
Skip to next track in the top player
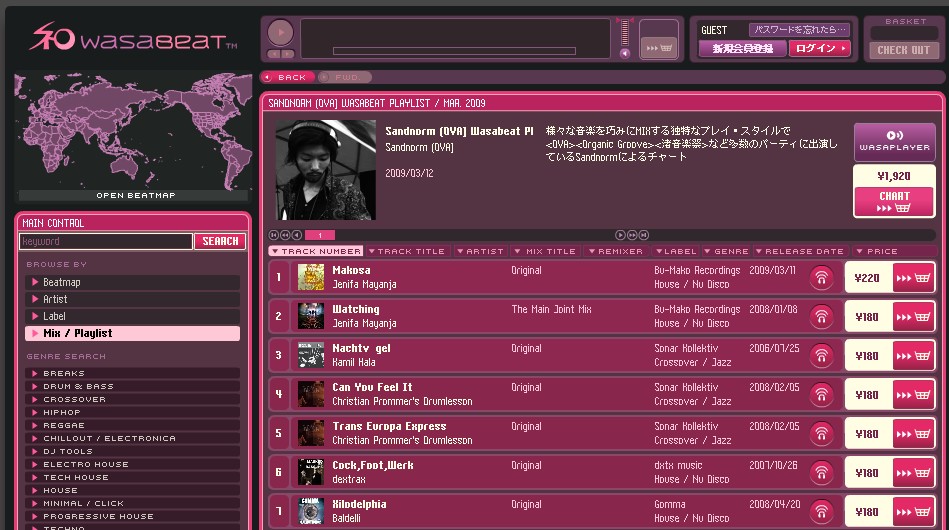pyautogui.click(x=287, y=54)
